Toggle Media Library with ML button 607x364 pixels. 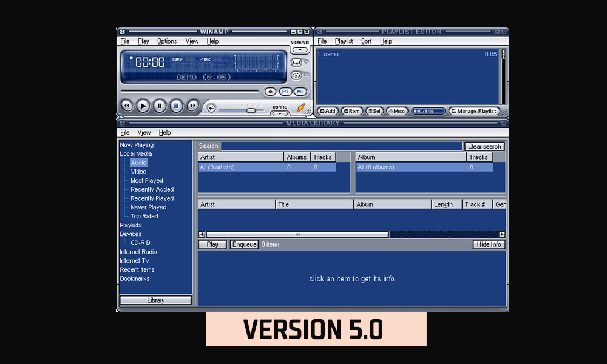(300, 92)
